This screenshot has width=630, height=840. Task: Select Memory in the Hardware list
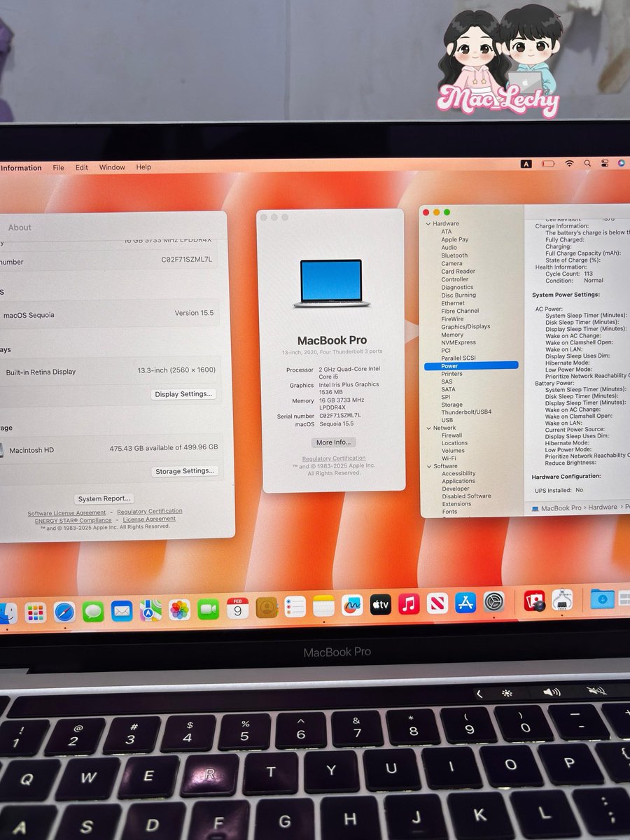coord(452,335)
